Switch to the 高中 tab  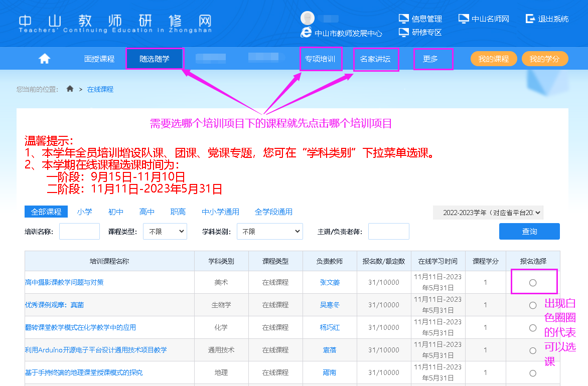(146, 212)
